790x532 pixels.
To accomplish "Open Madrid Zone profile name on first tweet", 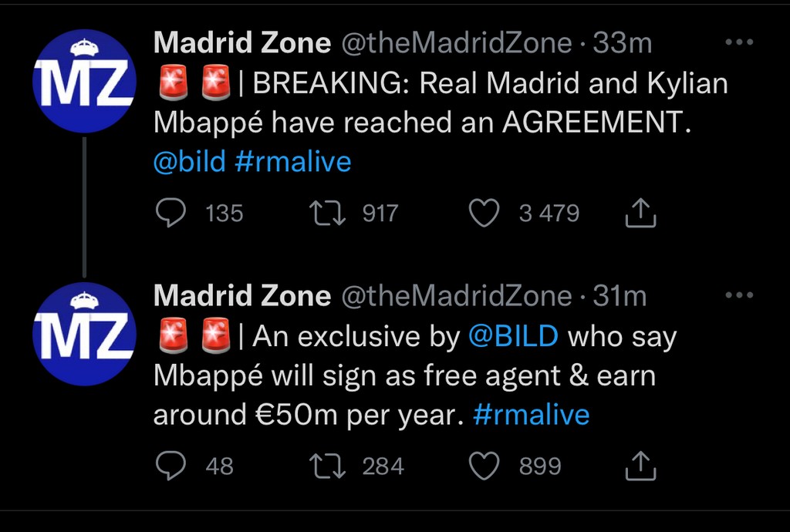I will point(242,43).
